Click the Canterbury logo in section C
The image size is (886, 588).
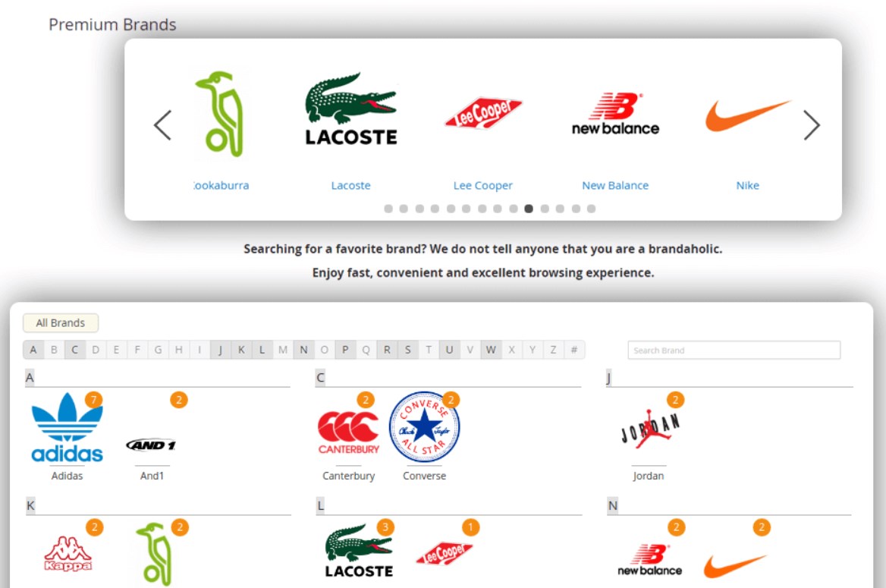(x=349, y=433)
